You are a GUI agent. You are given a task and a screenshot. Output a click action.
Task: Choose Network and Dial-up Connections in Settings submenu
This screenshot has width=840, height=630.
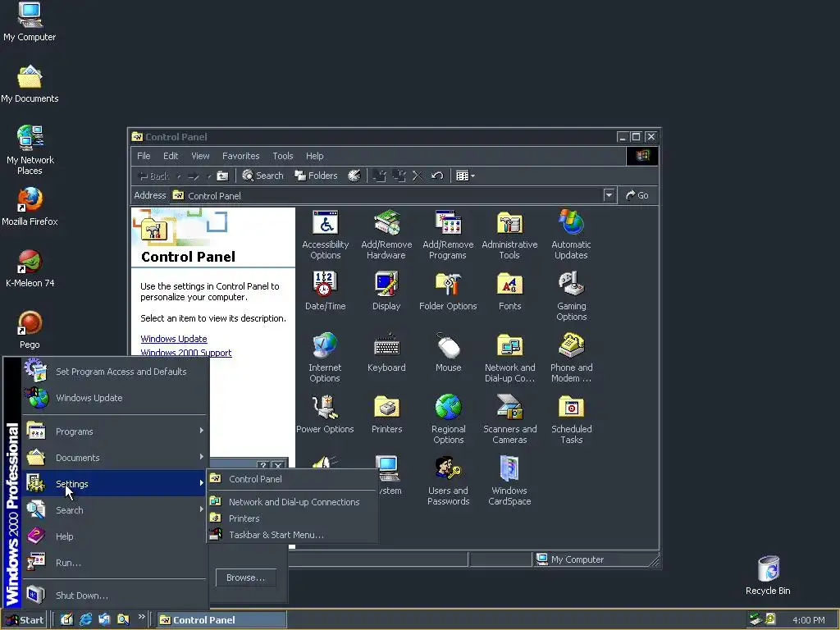[x=292, y=502]
